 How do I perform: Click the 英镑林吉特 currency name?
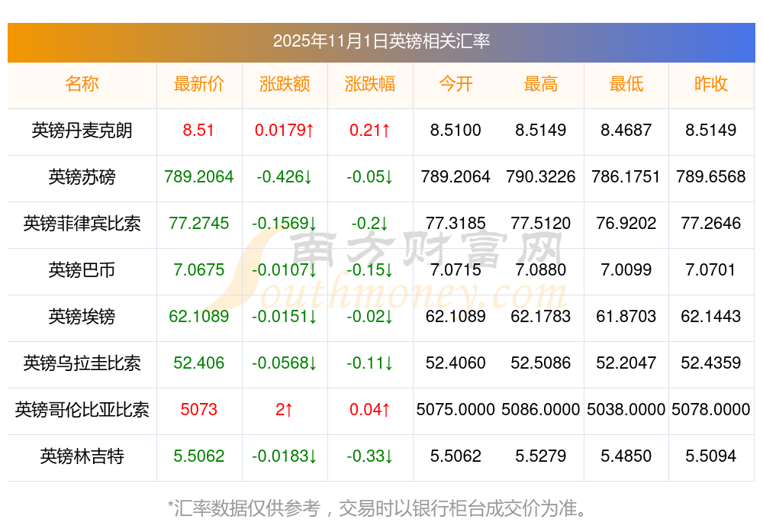[x=82, y=456]
